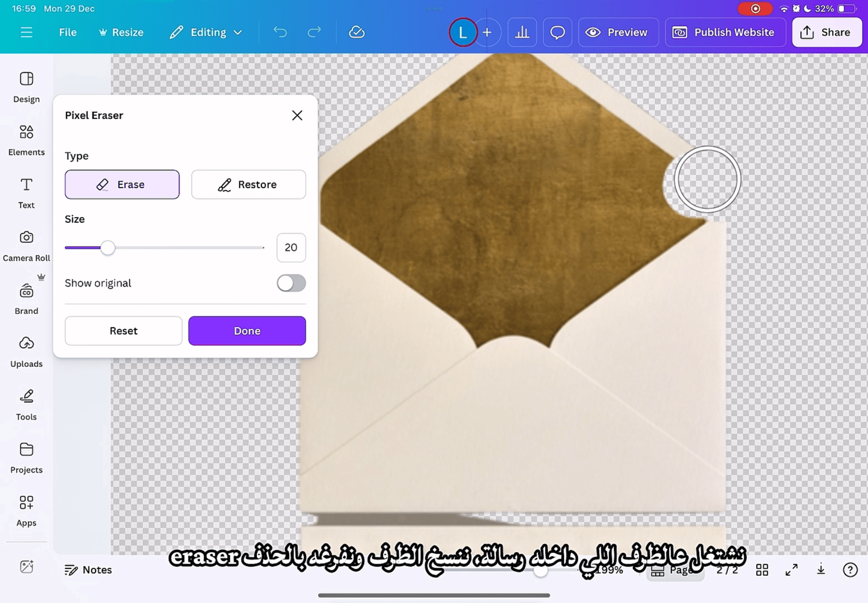Expand the Editing mode dropdown
Viewport: 868px width, 603px height.
[206, 32]
